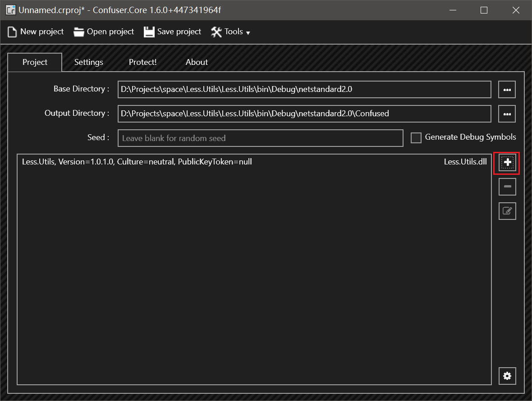Browse for Base Directory ellipsis button
Viewport: 532px width, 401px height.
tap(507, 90)
